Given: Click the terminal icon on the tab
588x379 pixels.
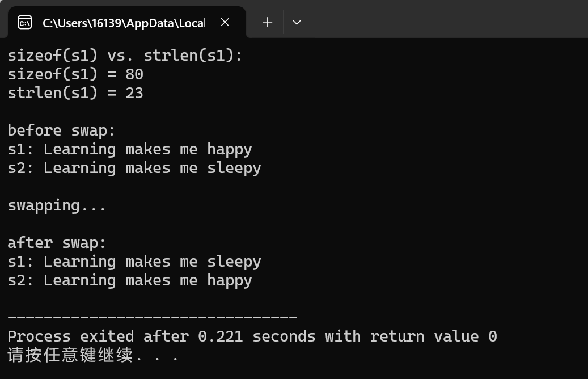Looking at the screenshot, I should pyautogui.click(x=24, y=23).
